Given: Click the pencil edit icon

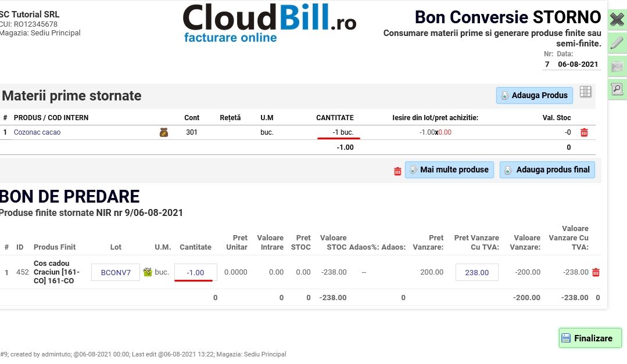Looking at the screenshot, I should click(617, 43).
